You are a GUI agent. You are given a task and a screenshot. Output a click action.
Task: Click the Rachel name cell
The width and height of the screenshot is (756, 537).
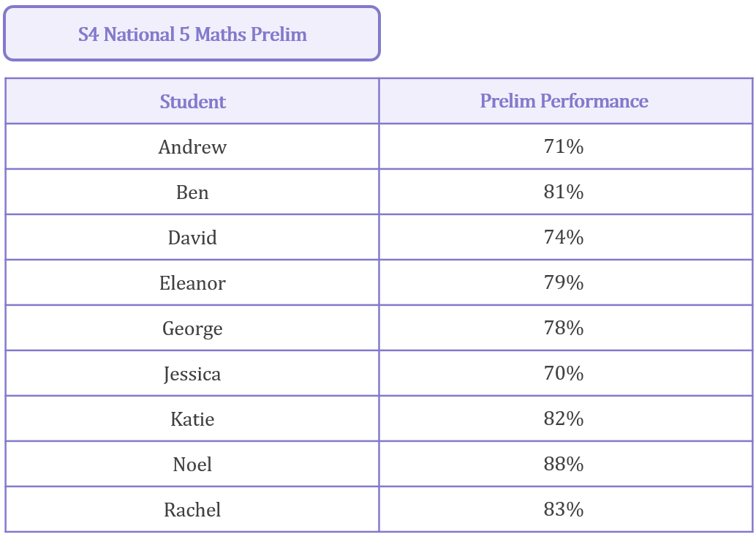pos(192,510)
